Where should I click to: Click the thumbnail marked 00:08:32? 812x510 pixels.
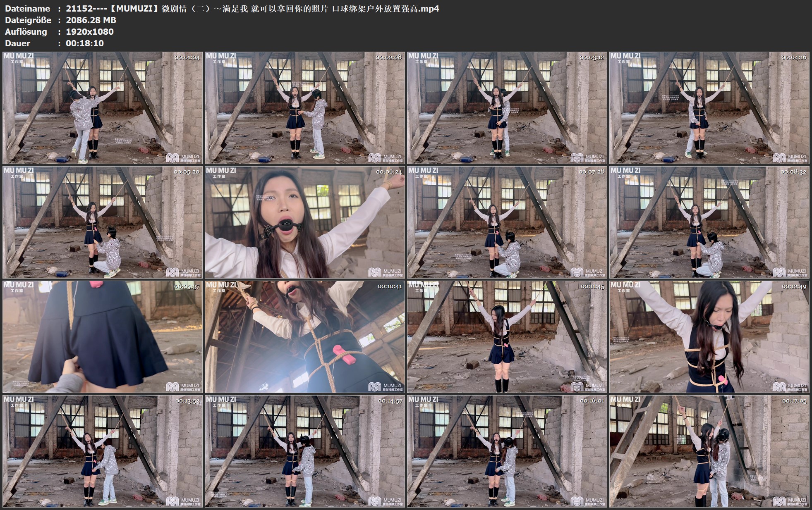[709, 222]
